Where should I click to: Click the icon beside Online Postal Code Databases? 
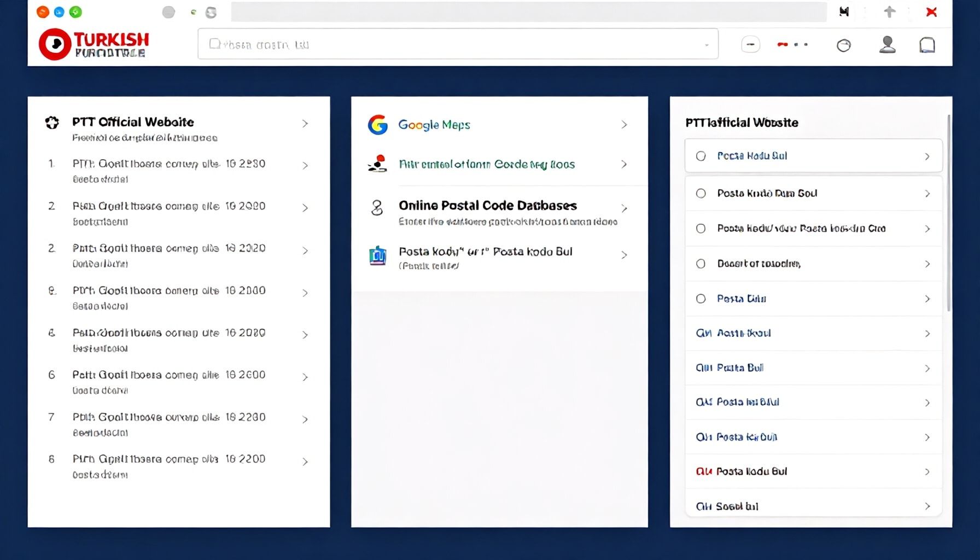point(377,208)
